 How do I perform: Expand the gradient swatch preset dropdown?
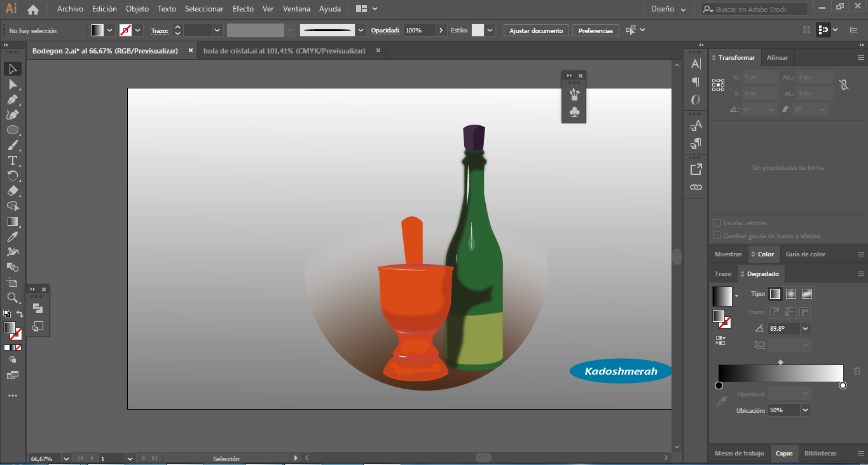(736, 296)
